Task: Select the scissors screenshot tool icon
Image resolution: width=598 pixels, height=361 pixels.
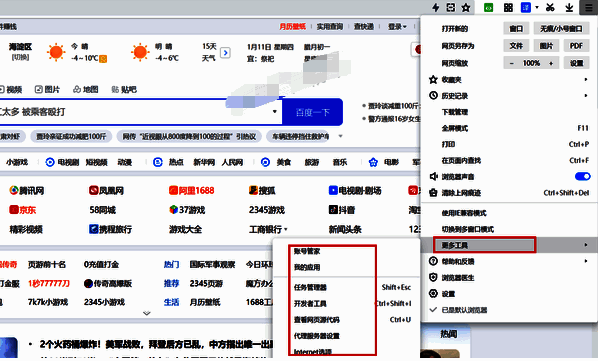Action: click(x=550, y=7)
